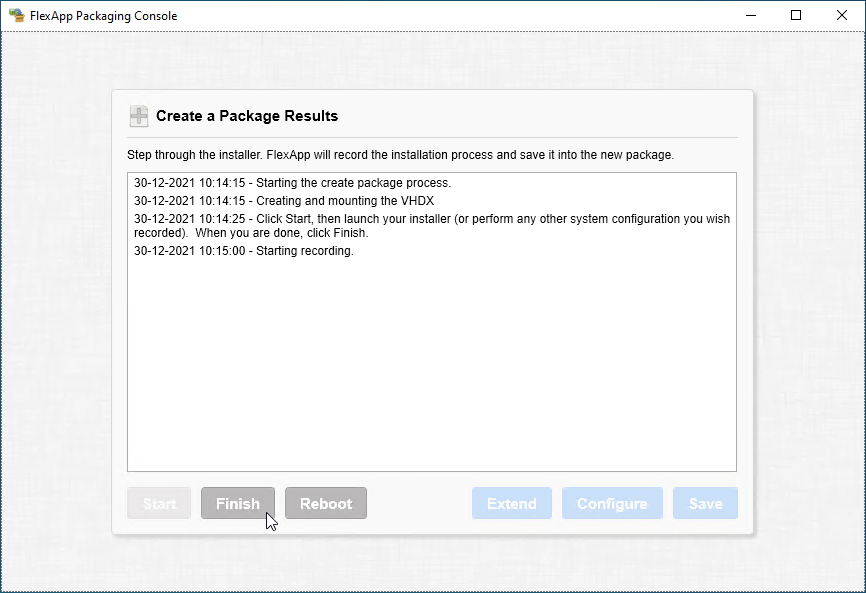Select the 'Creating and mounting the VHDX' log line
The image size is (866, 593).
284,201
